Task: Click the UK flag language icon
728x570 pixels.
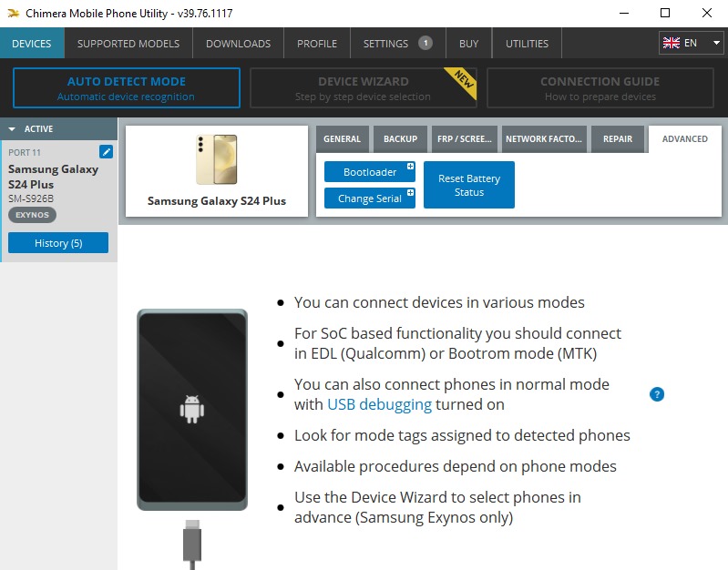Action: pyautogui.click(x=672, y=43)
